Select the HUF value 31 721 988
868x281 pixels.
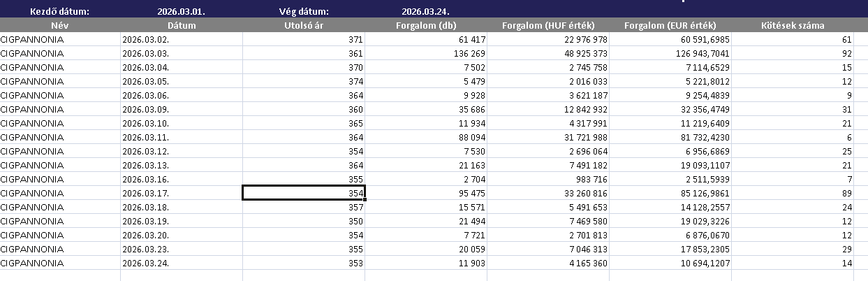point(547,137)
